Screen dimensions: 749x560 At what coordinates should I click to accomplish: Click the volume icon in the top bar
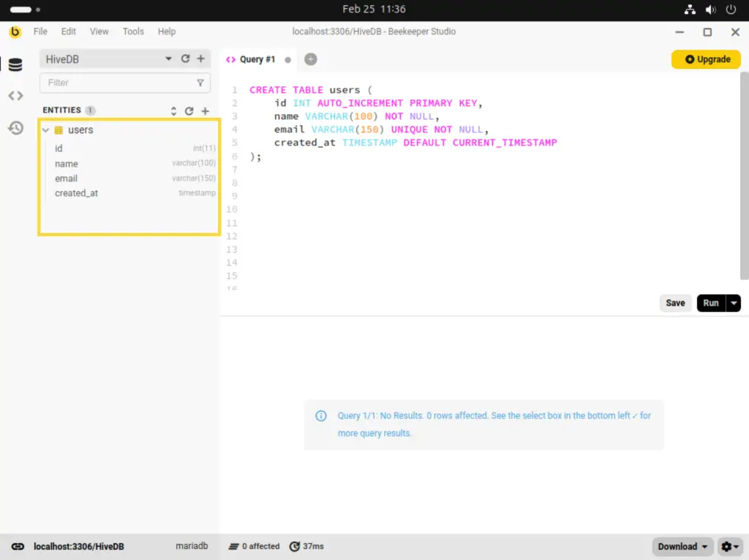(x=710, y=10)
